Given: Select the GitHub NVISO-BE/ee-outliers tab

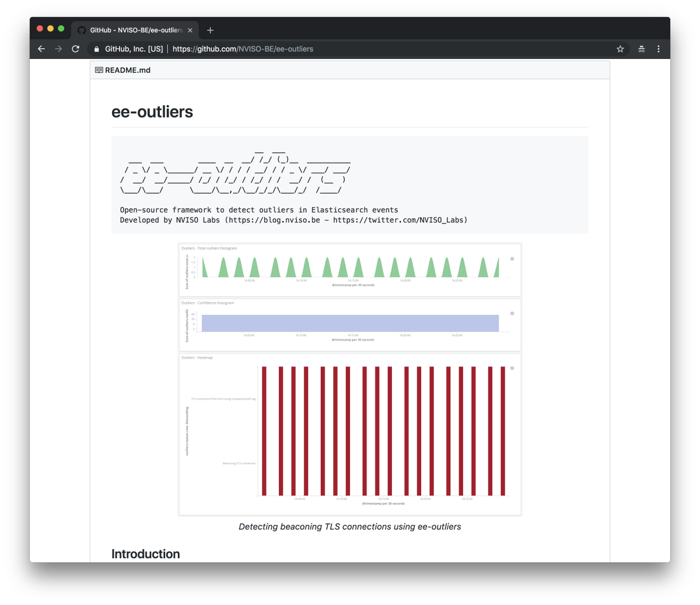Looking at the screenshot, I should (x=135, y=30).
